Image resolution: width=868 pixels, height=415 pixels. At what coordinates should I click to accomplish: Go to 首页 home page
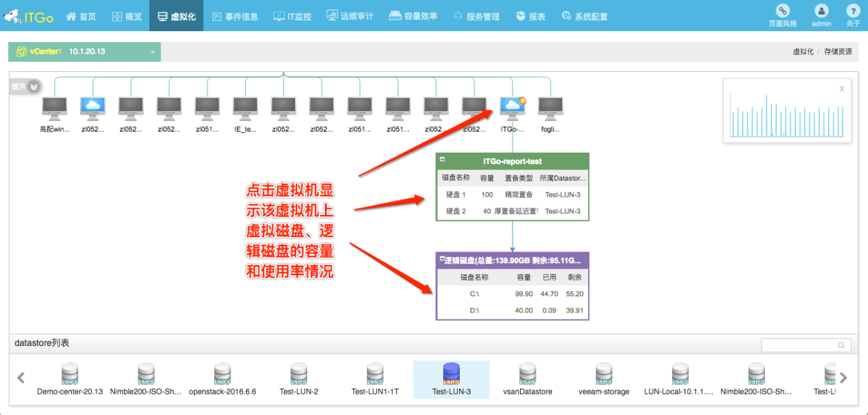pyautogui.click(x=81, y=16)
